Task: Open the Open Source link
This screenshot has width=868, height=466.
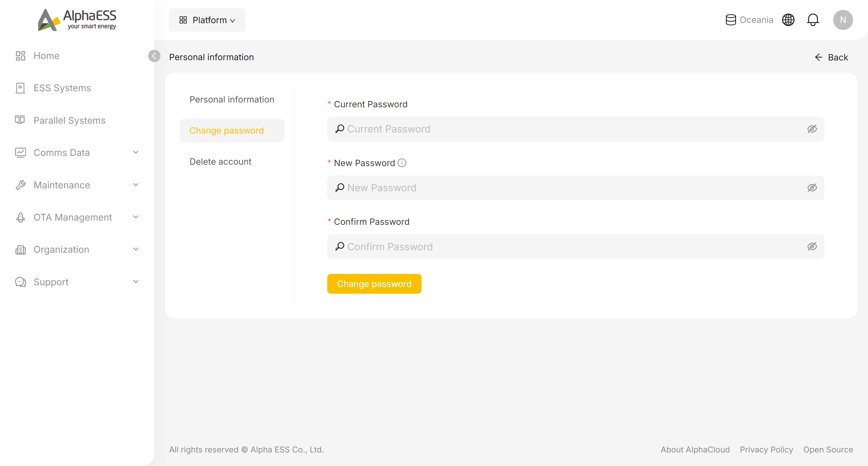Action: pyautogui.click(x=828, y=450)
